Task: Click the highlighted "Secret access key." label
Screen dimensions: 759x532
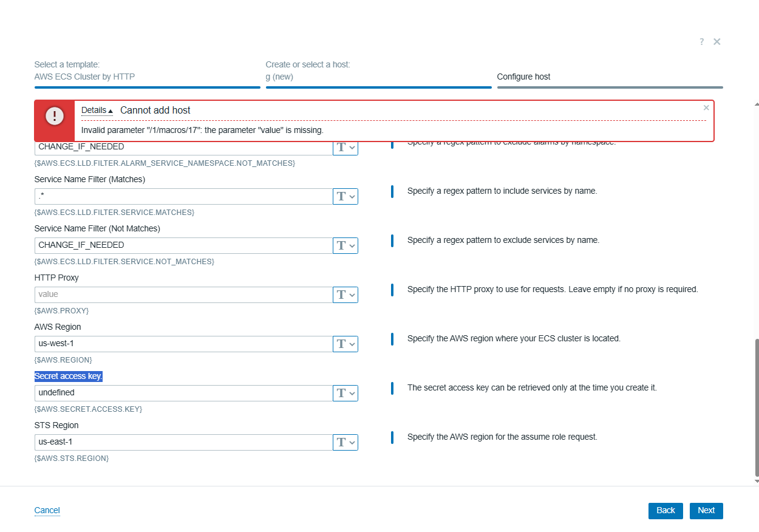Action: tap(69, 377)
